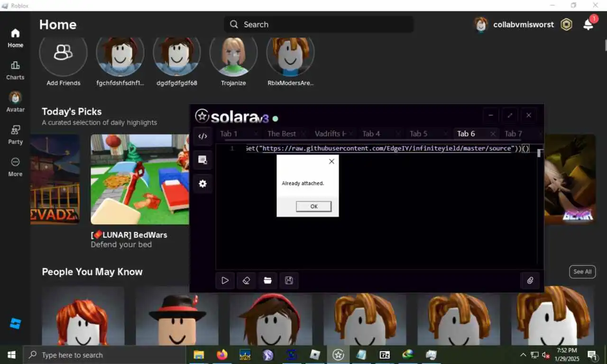Switch to Solara via taskbar icon
Image resolution: width=607 pixels, height=364 pixels.
(x=338, y=355)
